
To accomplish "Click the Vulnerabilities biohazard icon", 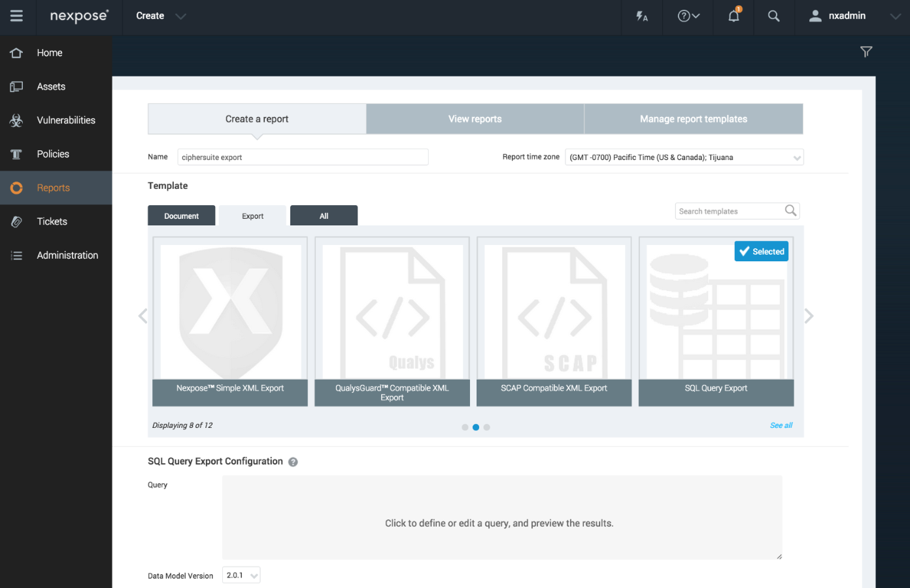I will (x=16, y=120).
